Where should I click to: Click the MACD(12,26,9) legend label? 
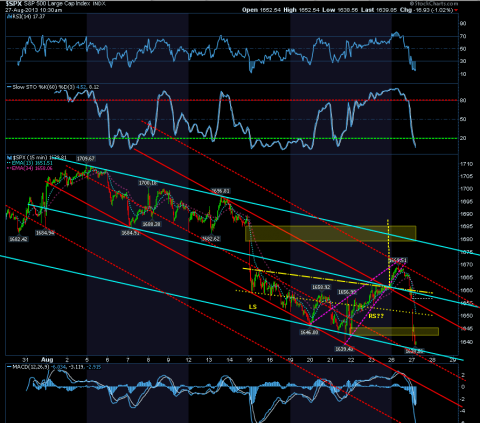31,367
